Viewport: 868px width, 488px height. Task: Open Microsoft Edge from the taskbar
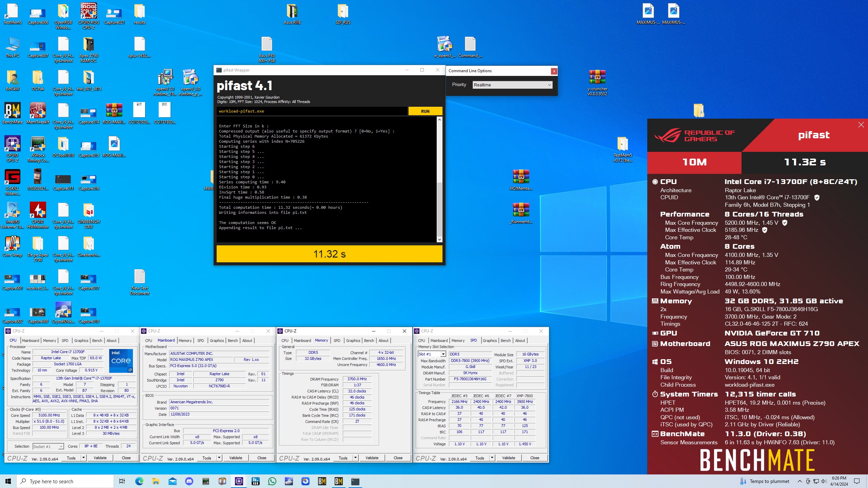(x=139, y=481)
